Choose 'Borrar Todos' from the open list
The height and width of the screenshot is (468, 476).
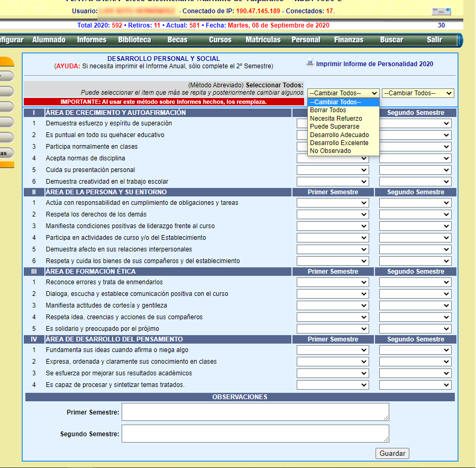[x=343, y=110]
